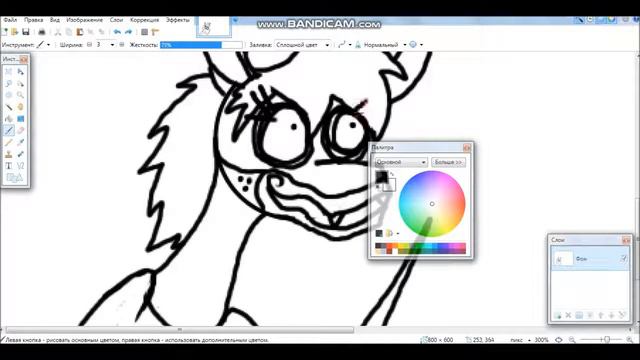640x360 pixels.
Task: Swap primary and secondary colors arrow
Action: click(392, 174)
